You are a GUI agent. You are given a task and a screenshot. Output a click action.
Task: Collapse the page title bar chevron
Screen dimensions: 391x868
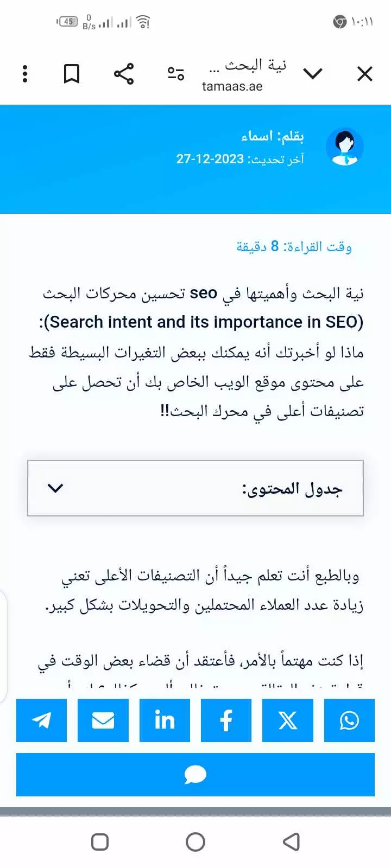(313, 73)
